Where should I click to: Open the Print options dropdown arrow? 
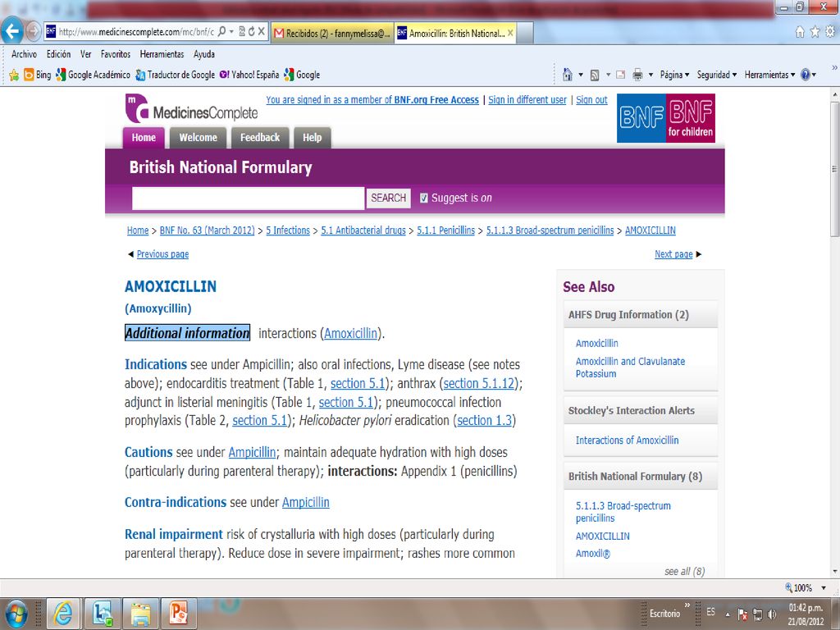pos(651,75)
